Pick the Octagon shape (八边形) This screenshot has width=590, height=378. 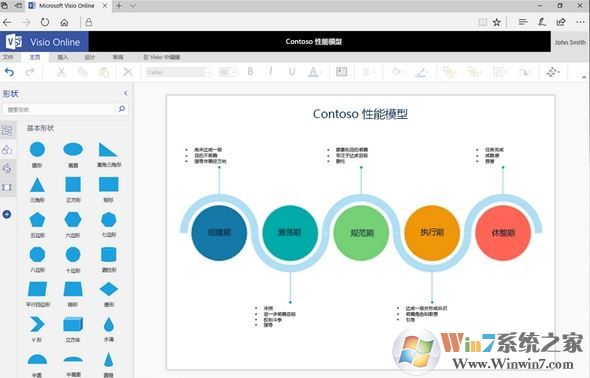click(37, 255)
